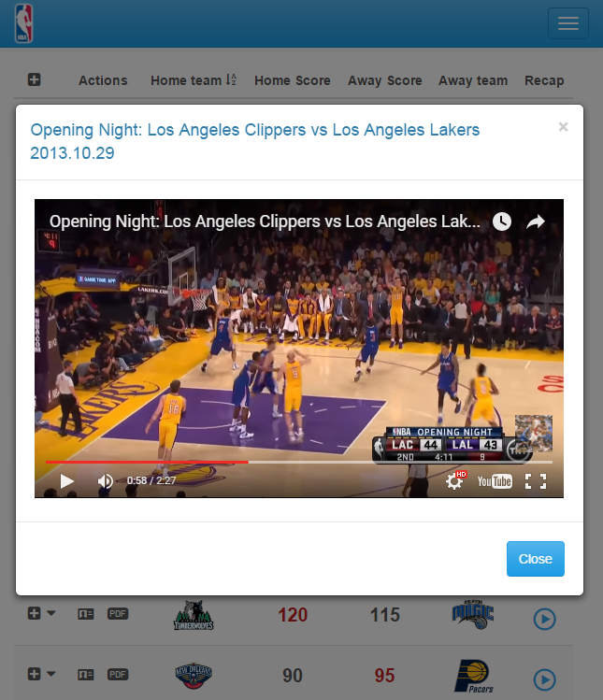This screenshot has height=700, width=603.
Task: Sort by Home team column header
Action: click(x=193, y=80)
